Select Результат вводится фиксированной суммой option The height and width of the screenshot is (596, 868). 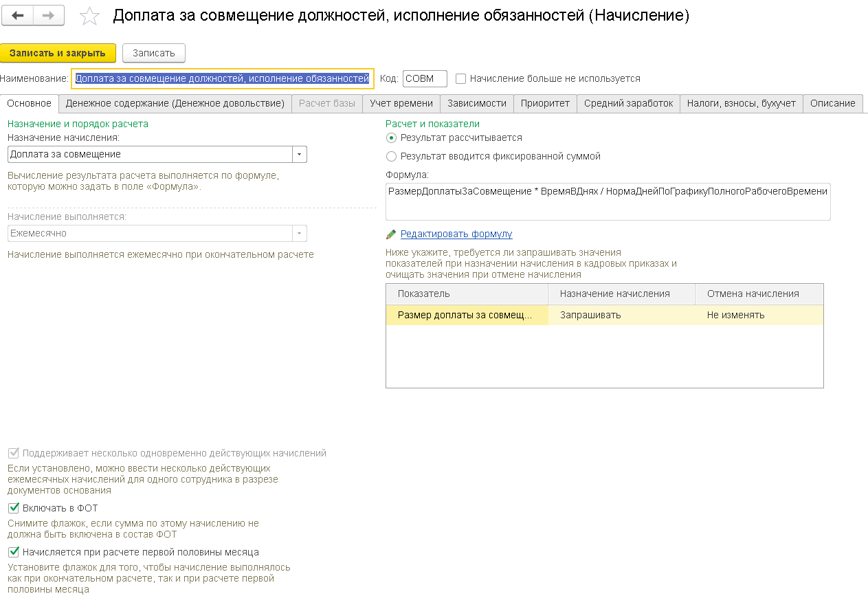pos(392,156)
